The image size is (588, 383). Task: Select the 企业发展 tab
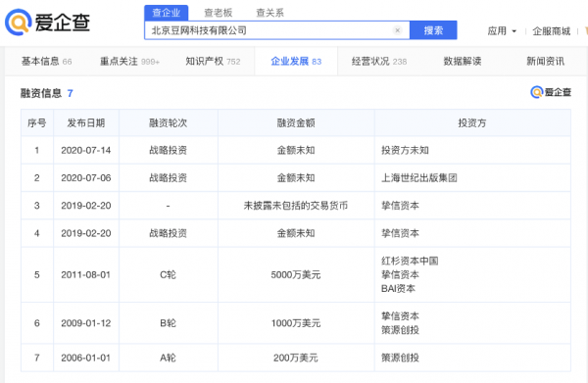coord(296,61)
